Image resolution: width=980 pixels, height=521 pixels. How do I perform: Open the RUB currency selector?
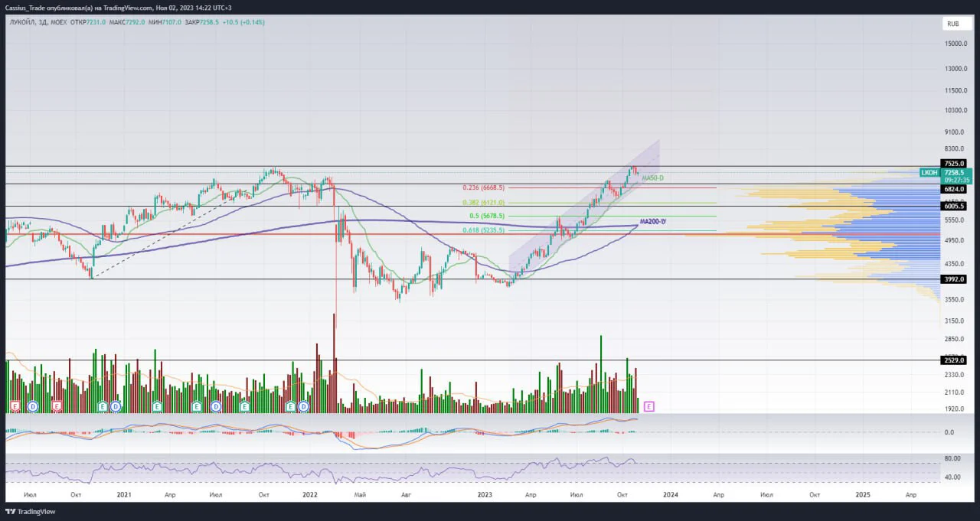[x=953, y=24]
